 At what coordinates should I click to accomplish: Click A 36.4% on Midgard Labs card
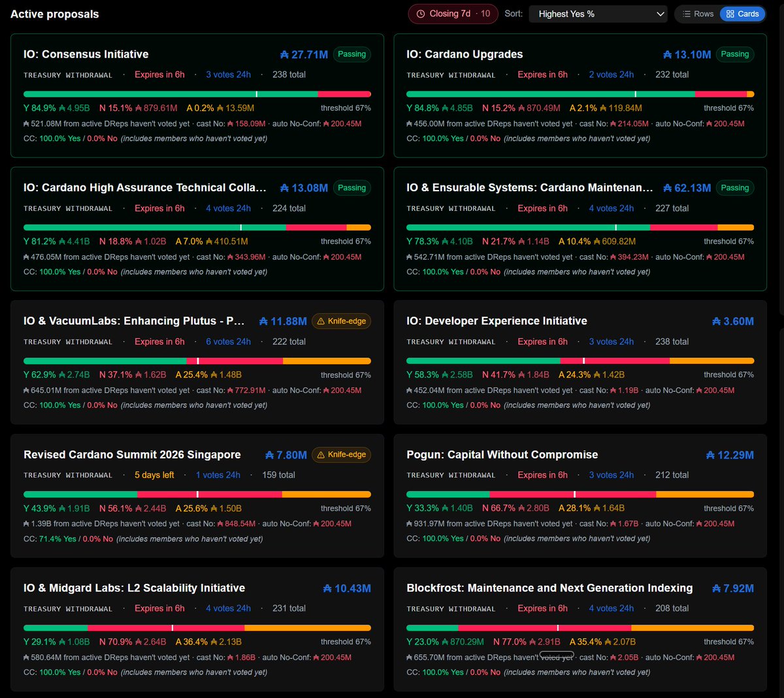point(192,642)
